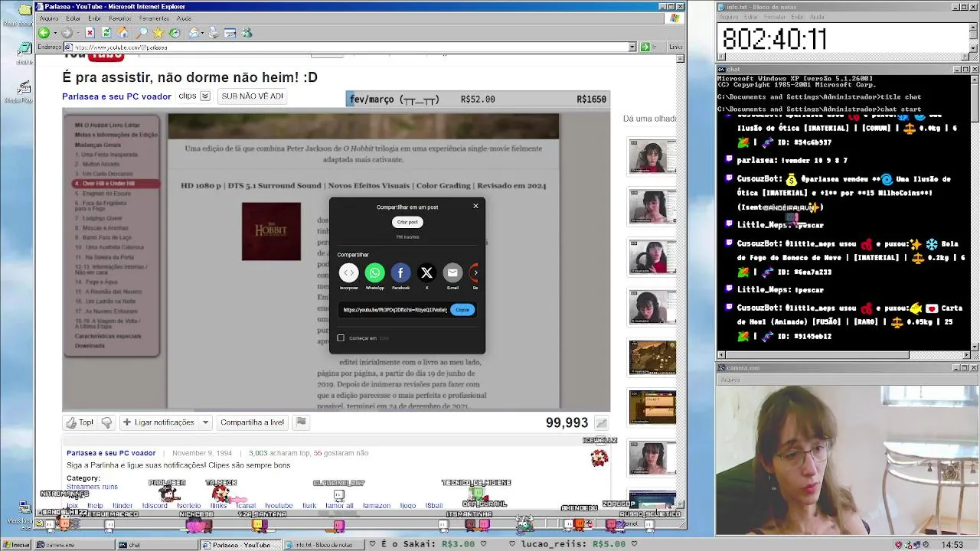Tick the 'Começar em' checkbox
Screen dimensions: 980x551
(341, 337)
